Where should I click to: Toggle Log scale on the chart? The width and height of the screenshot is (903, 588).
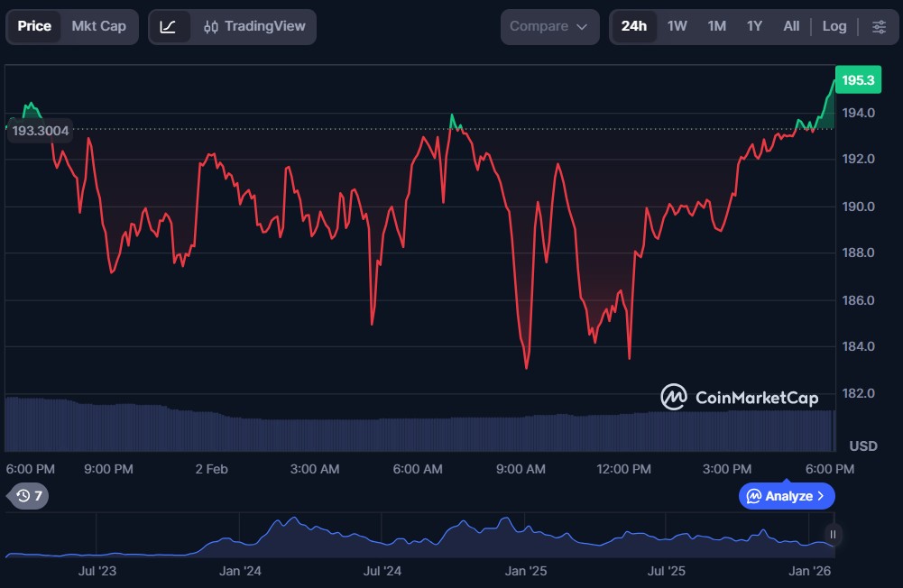click(834, 26)
